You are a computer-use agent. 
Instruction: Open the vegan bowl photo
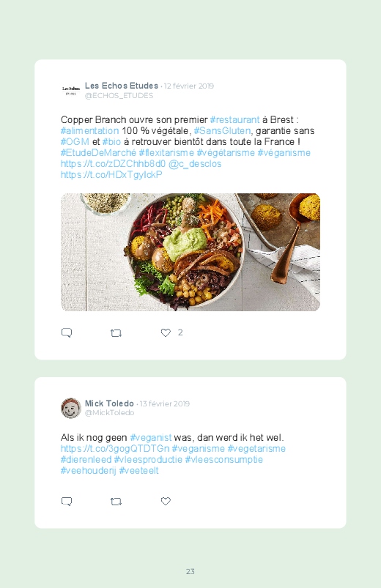(x=190, y=252)
